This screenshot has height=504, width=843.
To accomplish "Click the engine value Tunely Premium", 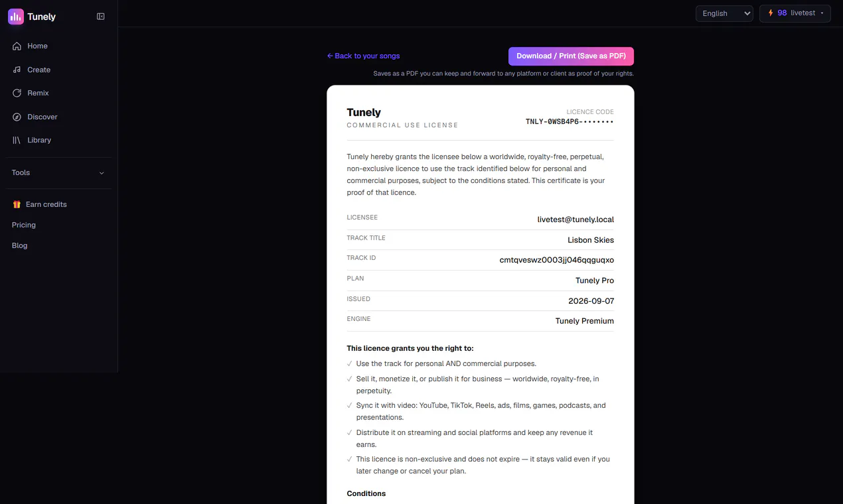I will point(585,321).
